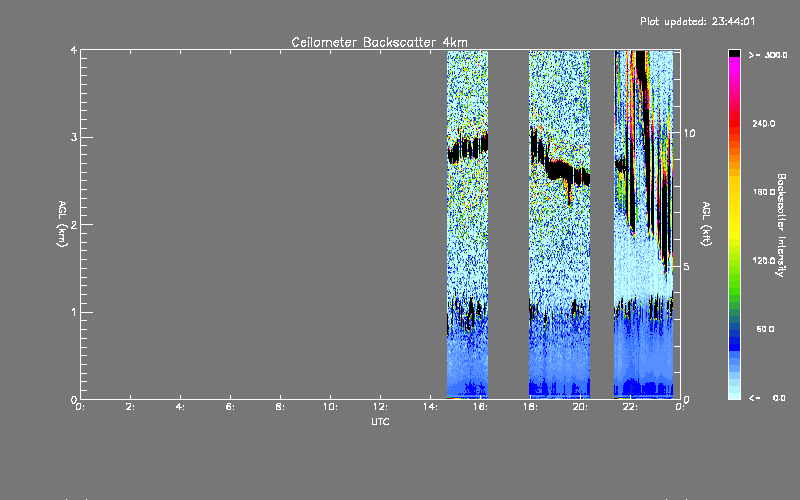Click the '2' km tick on AGL (km) axis
Viewport: 800px width, 500px height.
point(74,225)
